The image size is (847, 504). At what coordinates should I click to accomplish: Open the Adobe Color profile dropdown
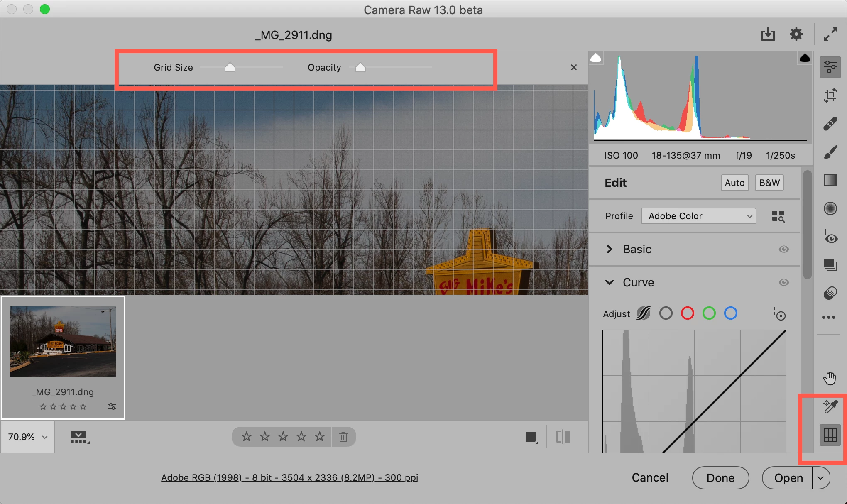pos(698,216)
